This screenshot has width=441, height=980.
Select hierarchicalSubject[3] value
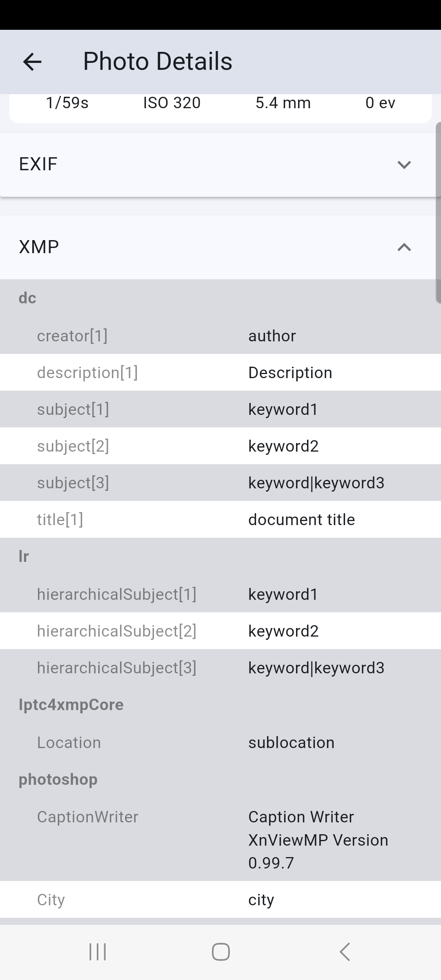point(316,668)
